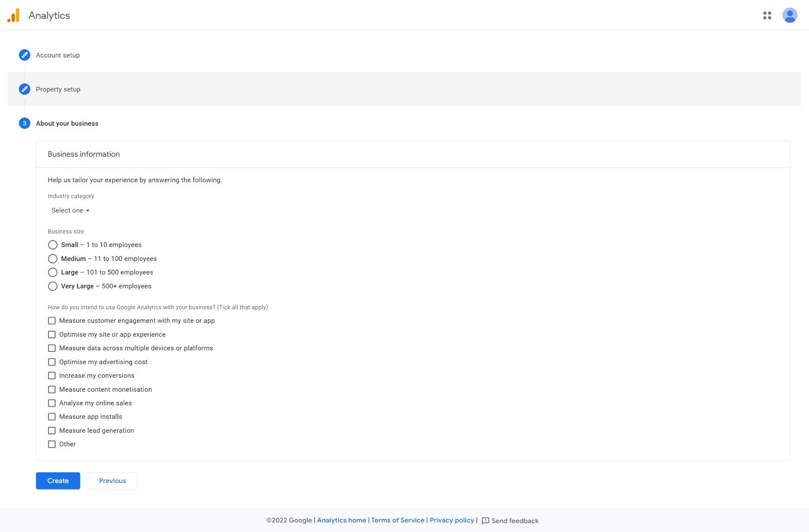The width and height of the screenshot is (809, 532).
Task: Click the Business information heading
Action: 84,154
